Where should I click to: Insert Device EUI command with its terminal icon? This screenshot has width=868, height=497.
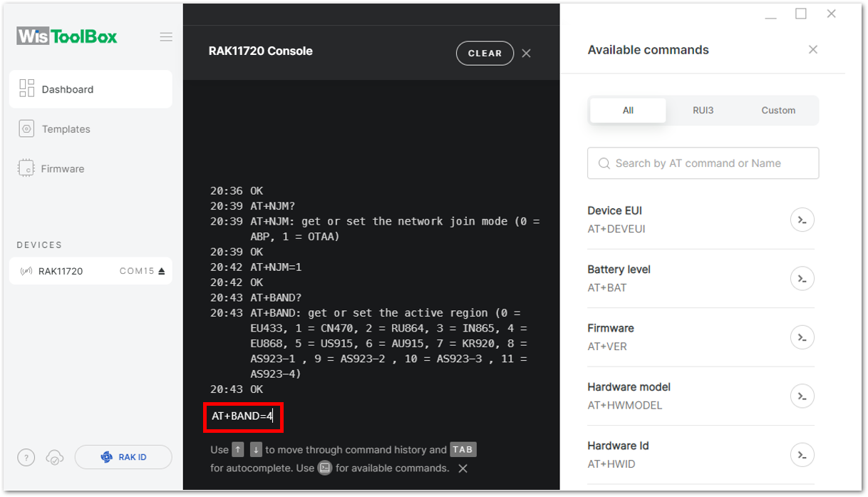802,220
